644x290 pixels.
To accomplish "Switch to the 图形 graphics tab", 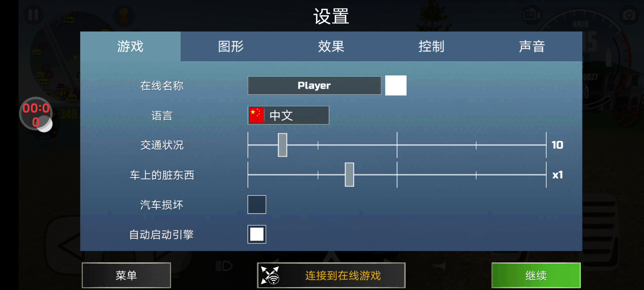I will [231, 46].
